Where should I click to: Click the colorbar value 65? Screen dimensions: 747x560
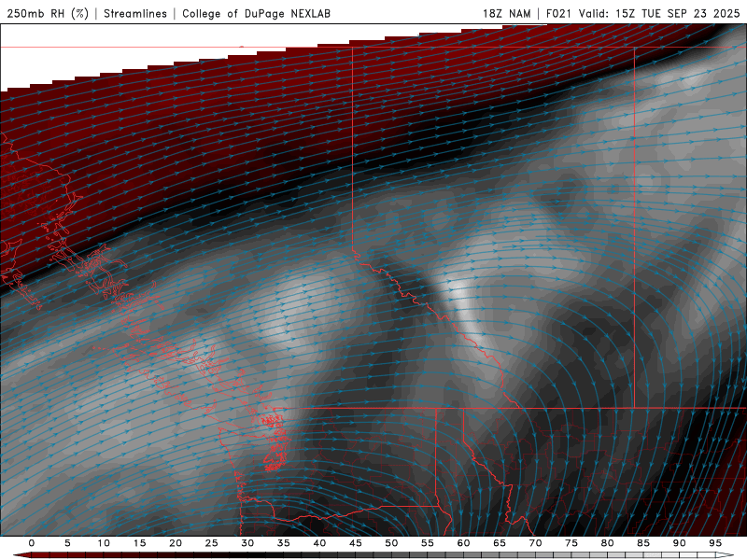click(499, 543)
